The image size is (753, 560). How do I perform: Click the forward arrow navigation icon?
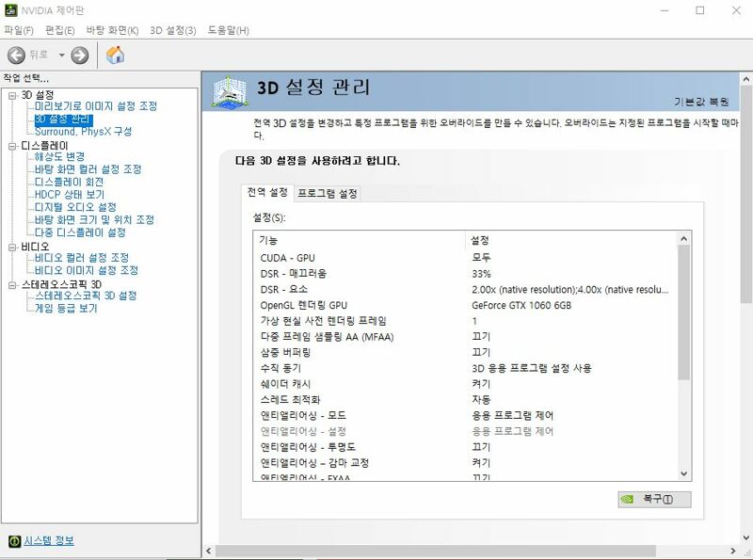point(80,56)
